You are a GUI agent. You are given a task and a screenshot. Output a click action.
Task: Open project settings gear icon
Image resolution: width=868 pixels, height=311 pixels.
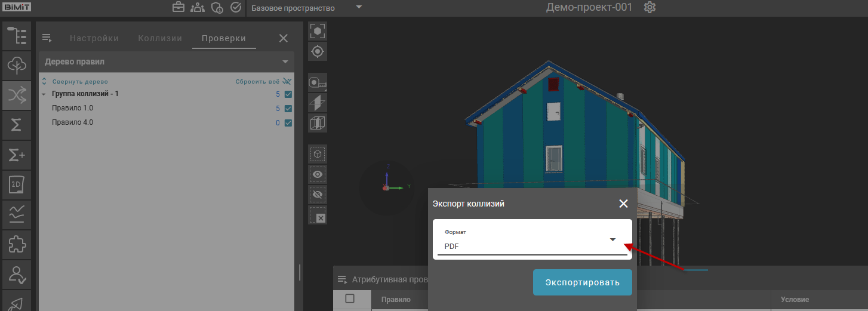pyautogui.click(x=650, y=8)
